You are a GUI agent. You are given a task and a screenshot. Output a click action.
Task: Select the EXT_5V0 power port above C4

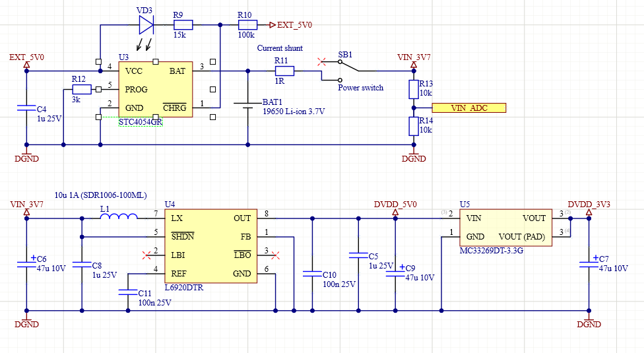26,60
